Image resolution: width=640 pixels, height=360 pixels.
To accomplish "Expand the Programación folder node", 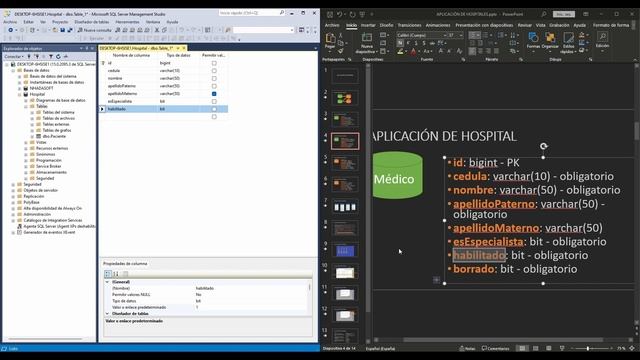I will coord(26,160).
